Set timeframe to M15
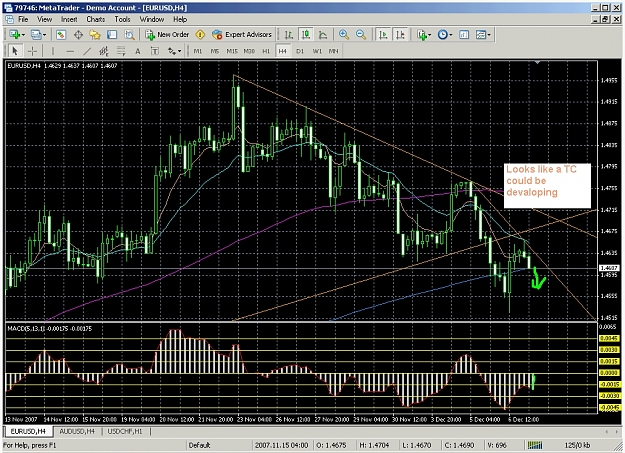The width and height of the screenshot is (625, 453). point(232,51)
